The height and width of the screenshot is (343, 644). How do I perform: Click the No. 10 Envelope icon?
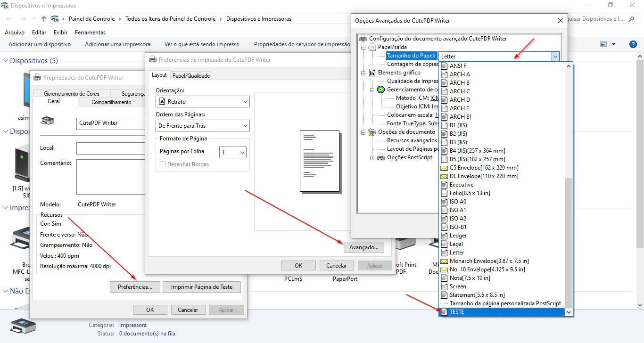444,269
